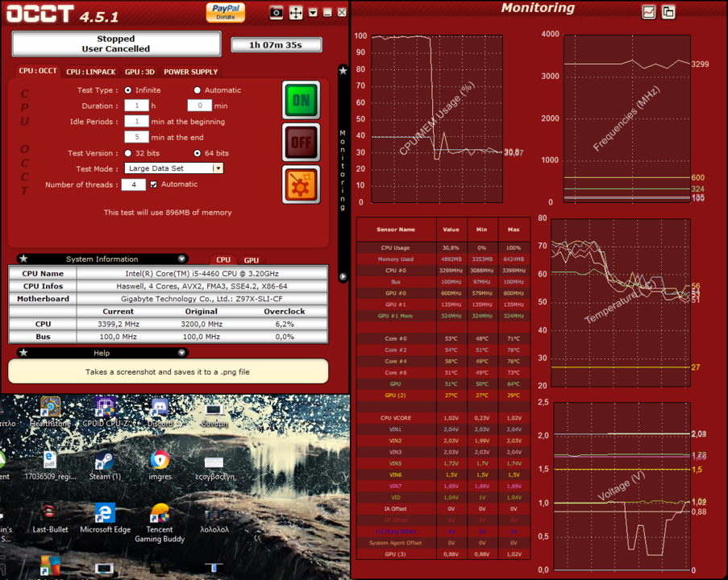Click the Number of threads field

click(134, 184)
